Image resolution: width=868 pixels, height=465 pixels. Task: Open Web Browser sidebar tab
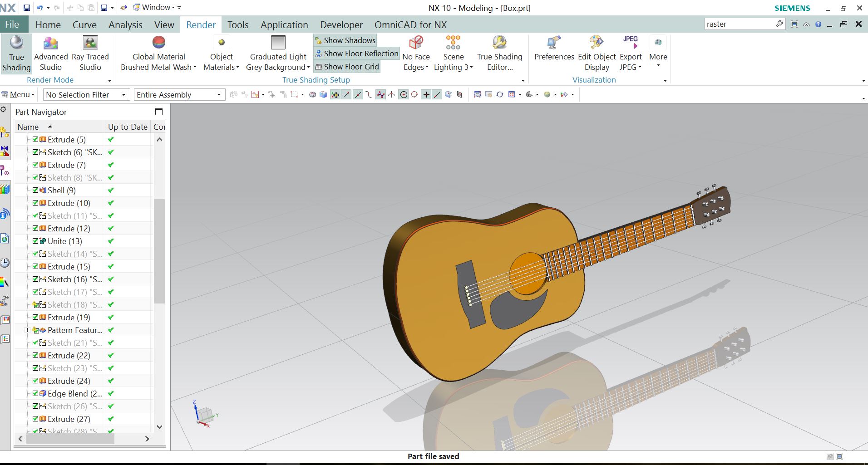click(5, 238)
